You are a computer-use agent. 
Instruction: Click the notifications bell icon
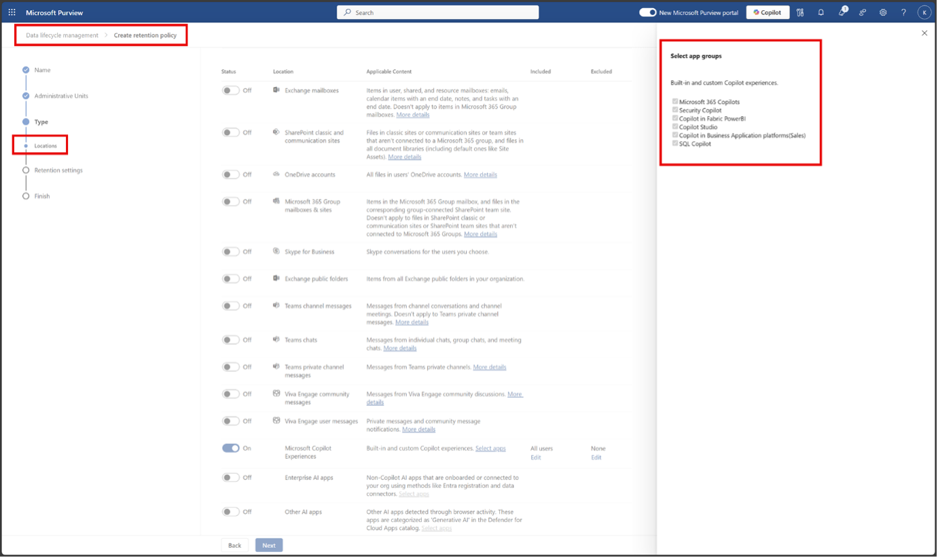click(820, 12)
